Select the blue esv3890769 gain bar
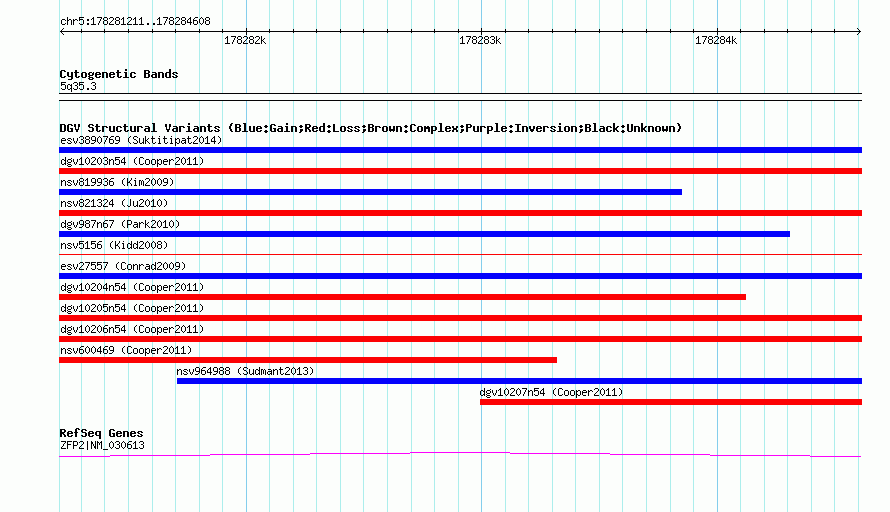Screen dimensions: 890x512 (460, 150)
